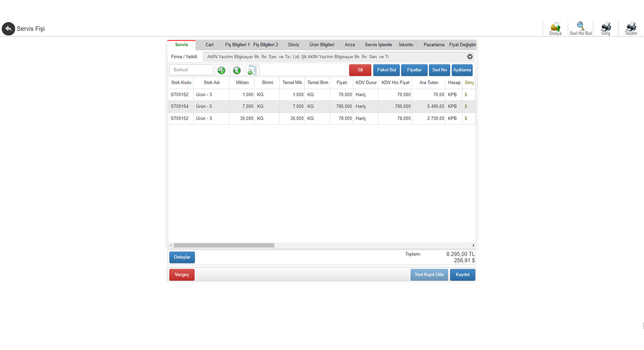644x350 pixels.
Task: Open the Dosya folder icon
Action: tap(555, 27)
